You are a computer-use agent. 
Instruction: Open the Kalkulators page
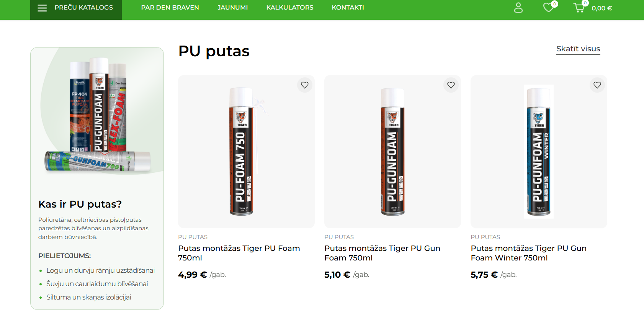pyautogui.click(x=290, y=8)
